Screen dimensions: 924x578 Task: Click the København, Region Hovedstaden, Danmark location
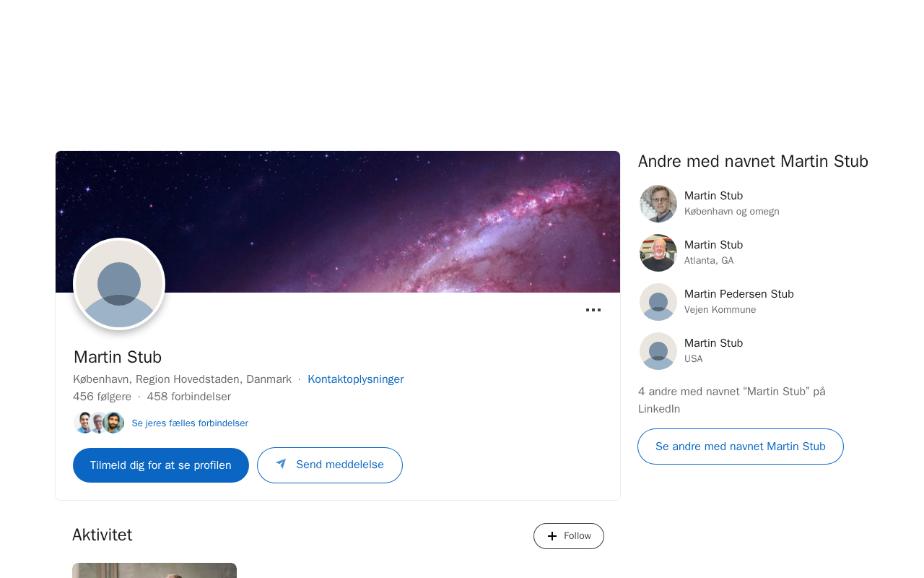(182, 379)
